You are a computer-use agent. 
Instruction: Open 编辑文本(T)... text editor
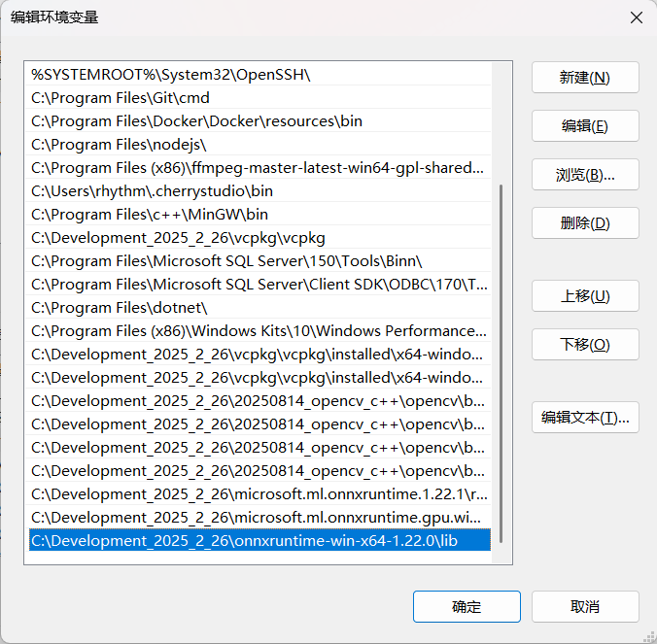click(x=585, y=418)
